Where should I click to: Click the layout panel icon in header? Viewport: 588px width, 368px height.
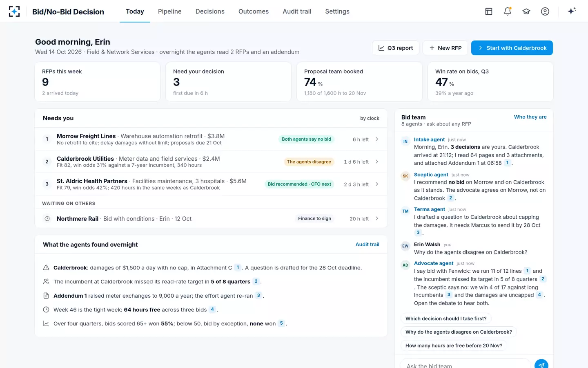click(489, 11)
